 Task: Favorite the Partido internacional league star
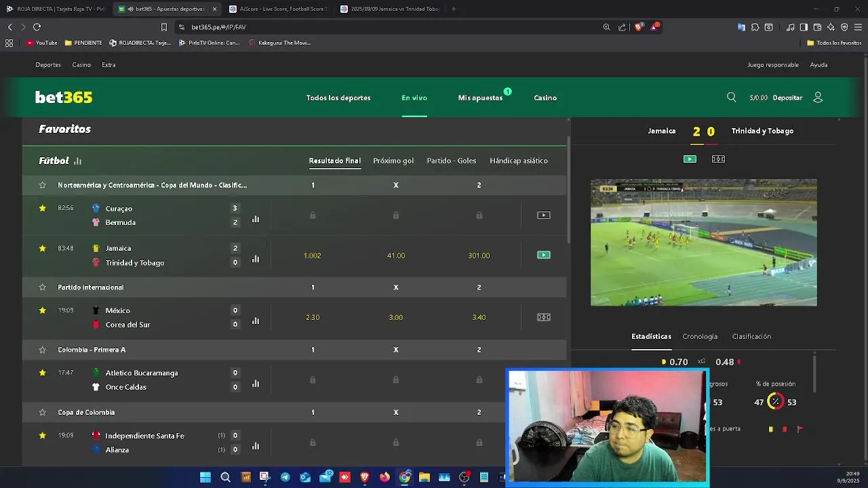pyautogui.click(x=42, y=287)
